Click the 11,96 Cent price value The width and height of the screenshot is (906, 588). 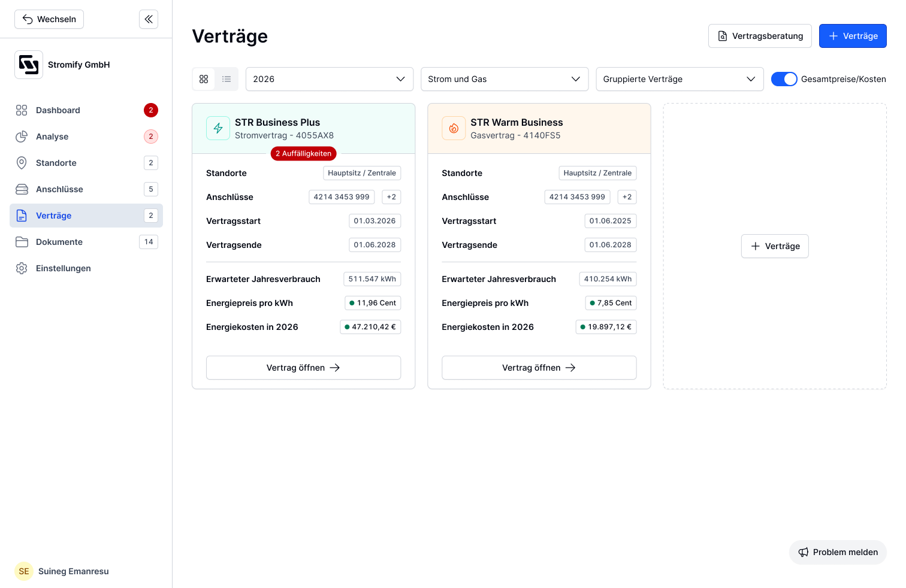pyautogui.click(x=373, y=303)
